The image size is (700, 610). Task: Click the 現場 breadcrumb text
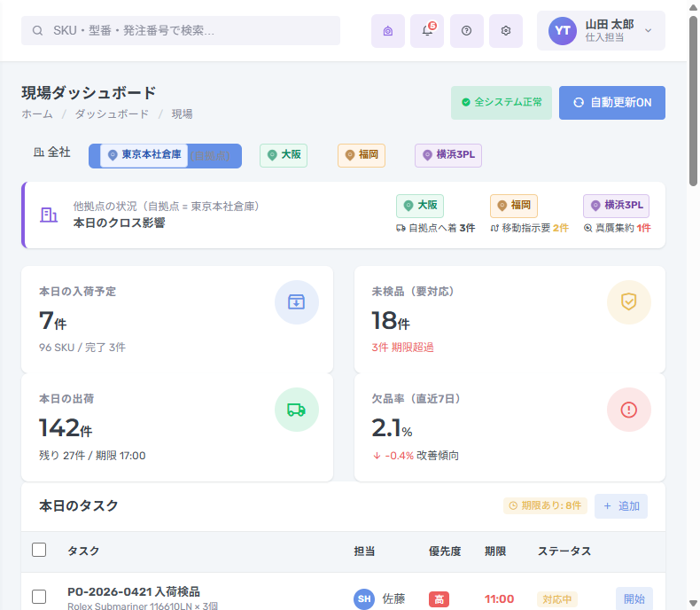(183, 114)
